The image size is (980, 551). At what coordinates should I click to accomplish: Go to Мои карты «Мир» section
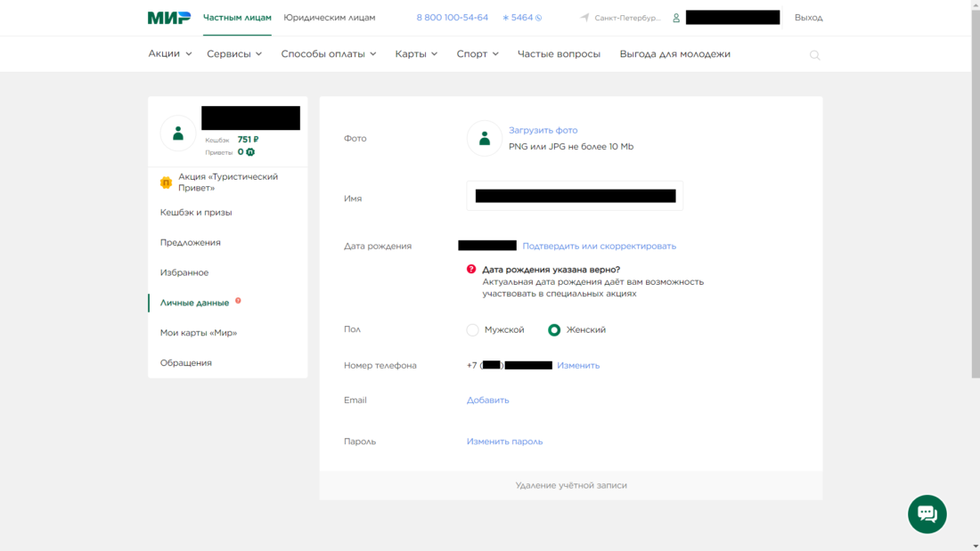(x=199, y=333)
